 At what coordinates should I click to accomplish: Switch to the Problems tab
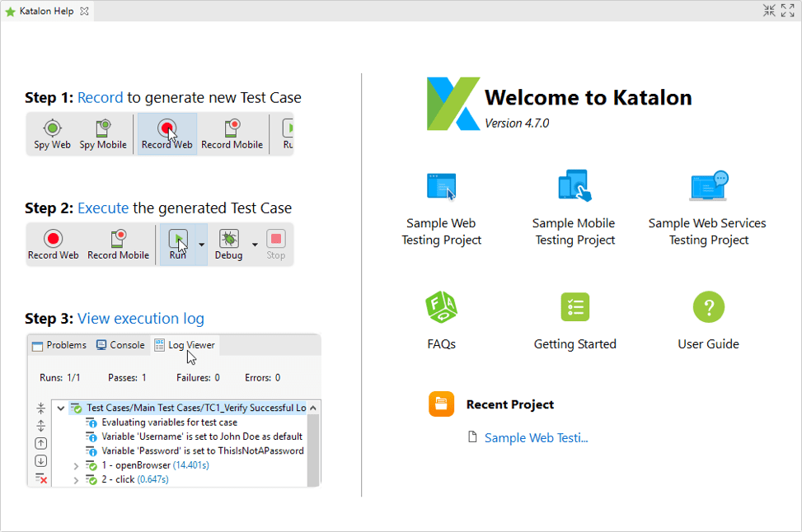[59, 345]
